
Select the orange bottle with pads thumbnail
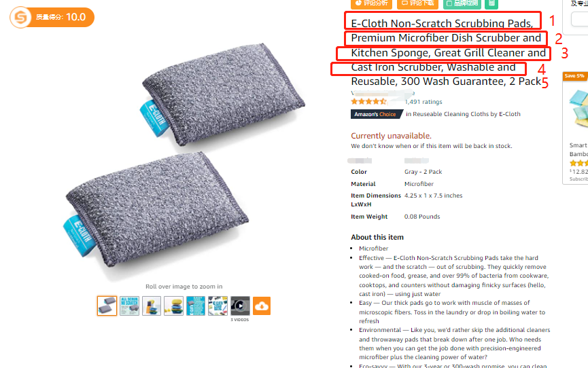[152, 306]
